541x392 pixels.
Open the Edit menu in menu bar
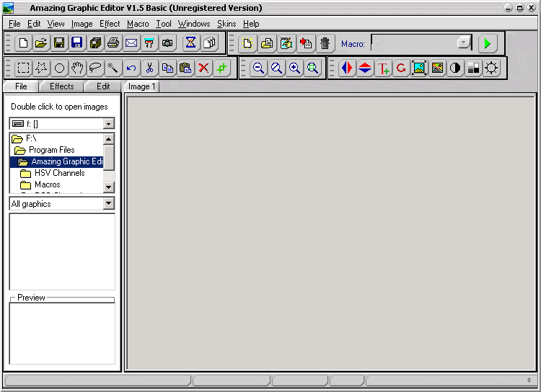click(x=34, y=24)
